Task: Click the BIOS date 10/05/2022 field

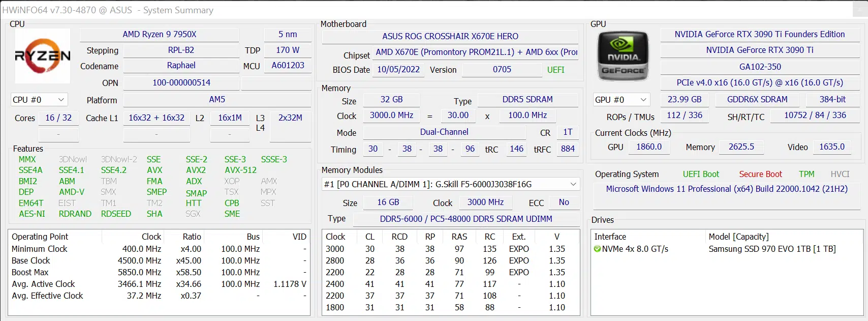Action: 398,70
